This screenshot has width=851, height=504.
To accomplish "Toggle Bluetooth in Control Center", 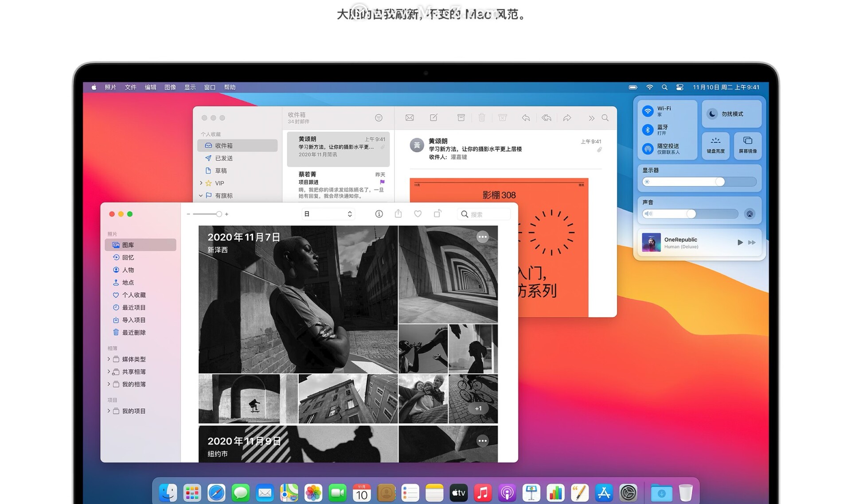I will 648,130.
